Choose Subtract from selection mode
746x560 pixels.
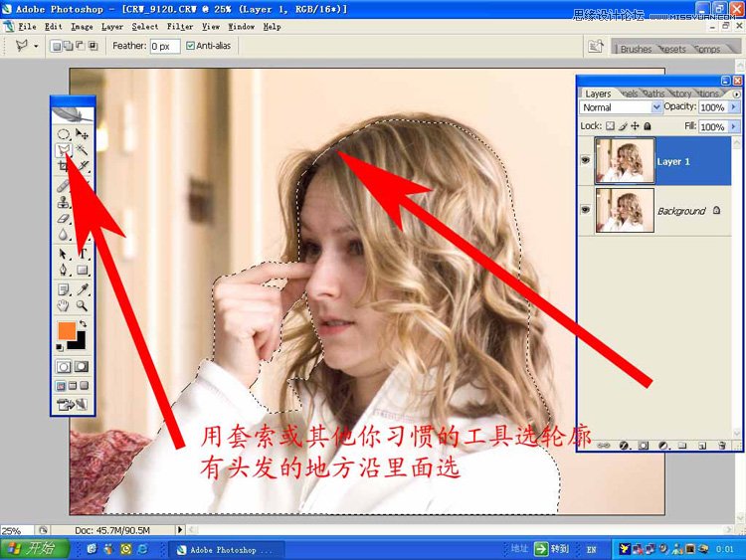tap(81, 46)
